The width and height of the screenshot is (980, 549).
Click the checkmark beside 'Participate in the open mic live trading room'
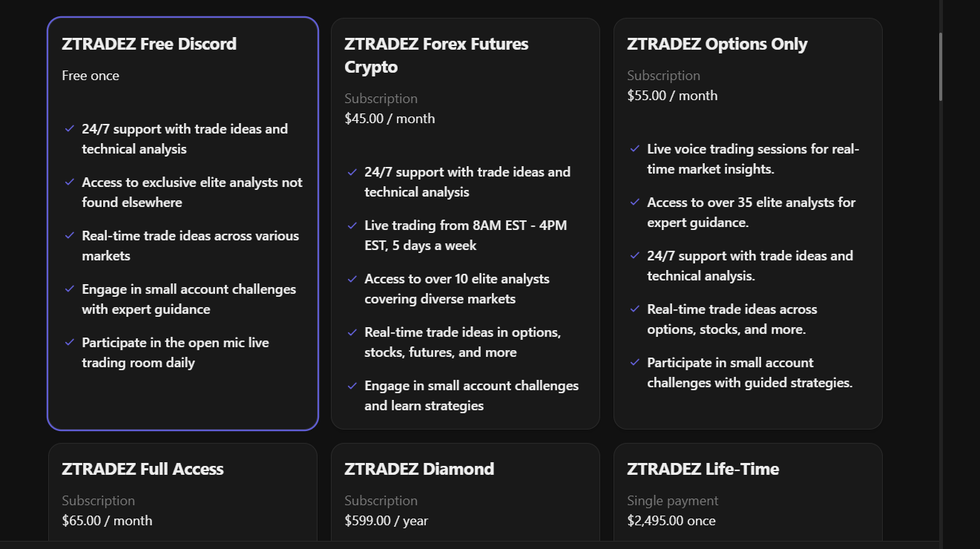[x=70, y=343]
